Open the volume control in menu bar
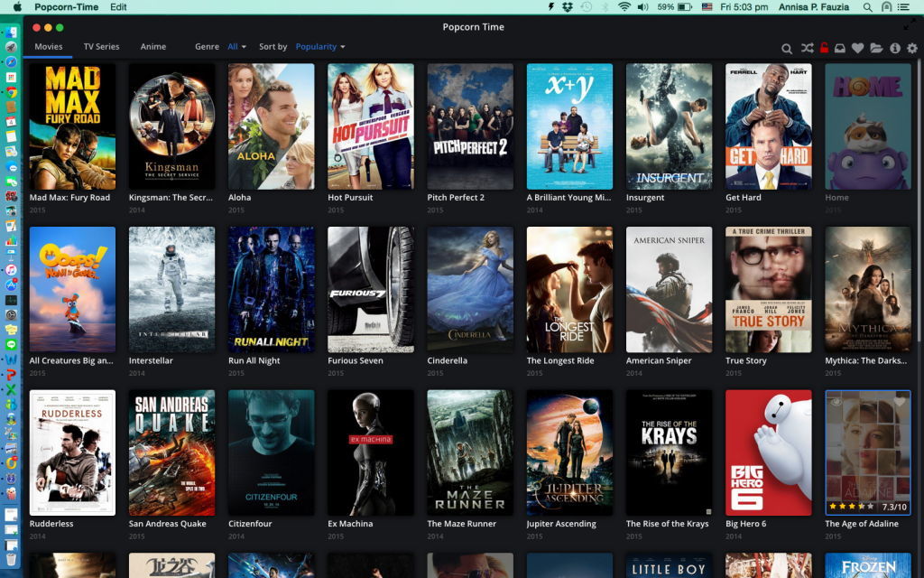 coord(642,7)
